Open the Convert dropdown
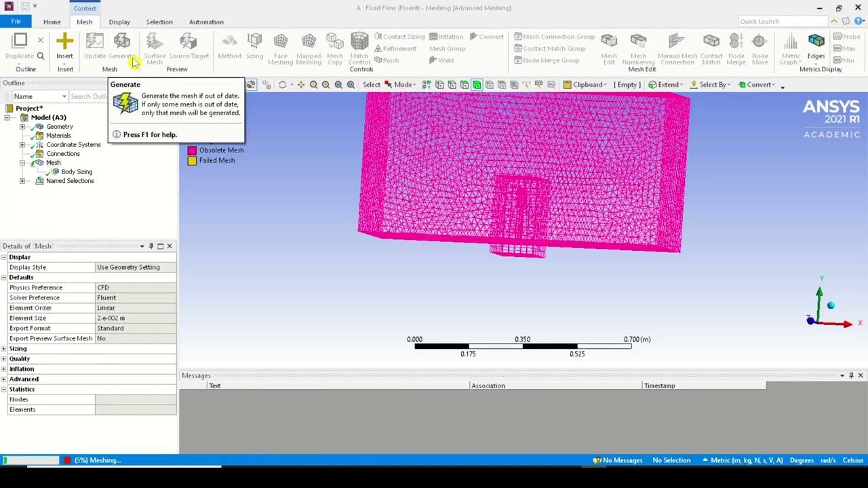Viewport: 868px width, 488px height. 757,85
